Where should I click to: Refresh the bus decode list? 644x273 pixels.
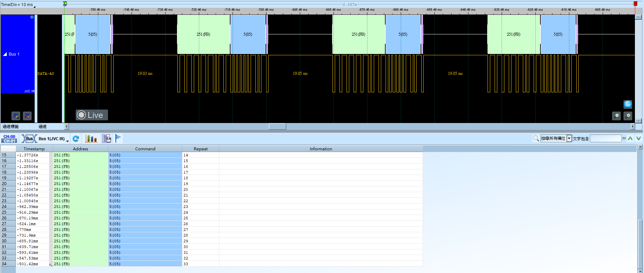click(76, 139)
